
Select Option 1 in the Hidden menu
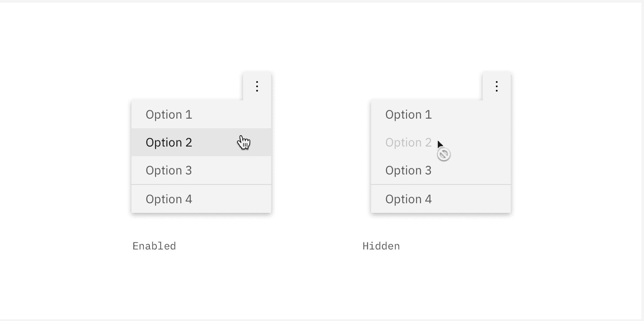408,115
